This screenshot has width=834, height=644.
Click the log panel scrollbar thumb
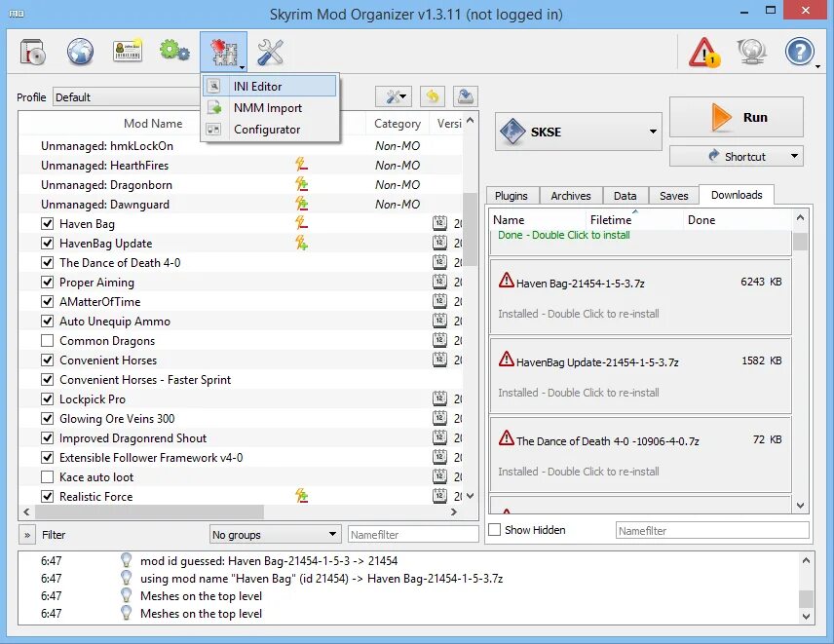806,598
